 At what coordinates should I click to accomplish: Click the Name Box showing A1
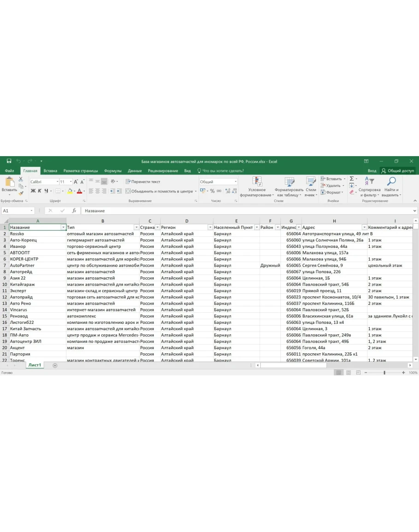(x=17, y=210)
